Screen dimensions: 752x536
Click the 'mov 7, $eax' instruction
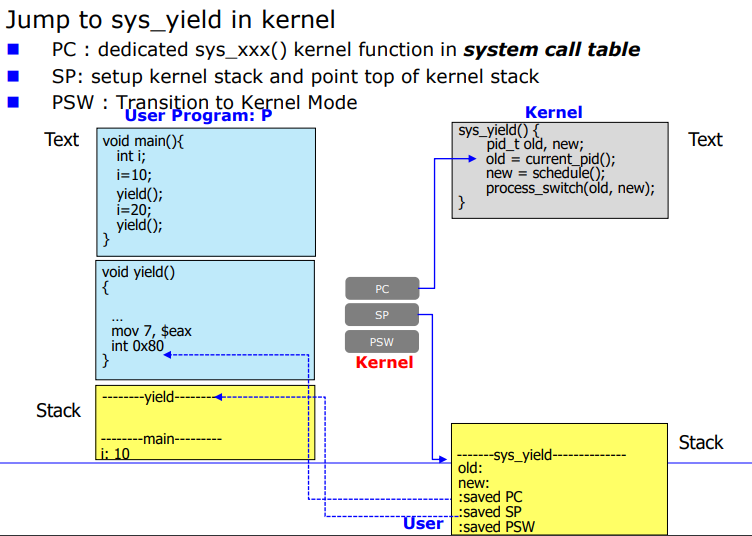(151, 331)
